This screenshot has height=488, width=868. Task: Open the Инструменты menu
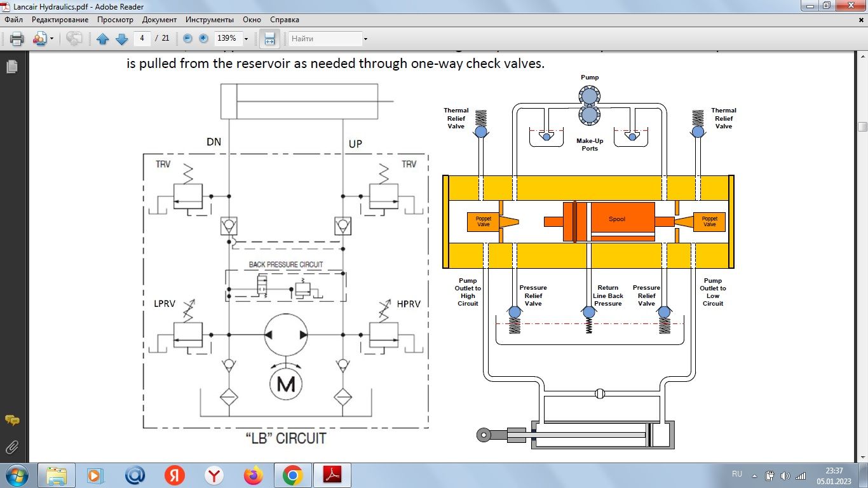[210, 20]
